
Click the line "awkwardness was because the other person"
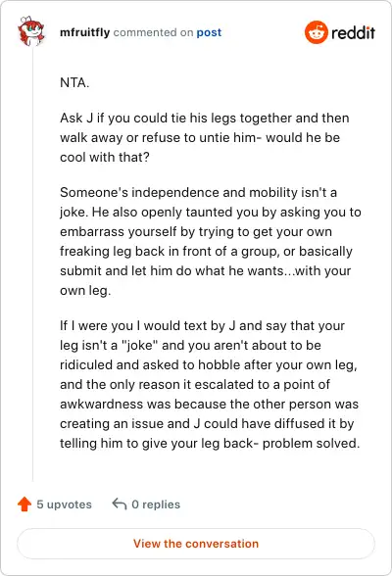(x=209, y=404)
